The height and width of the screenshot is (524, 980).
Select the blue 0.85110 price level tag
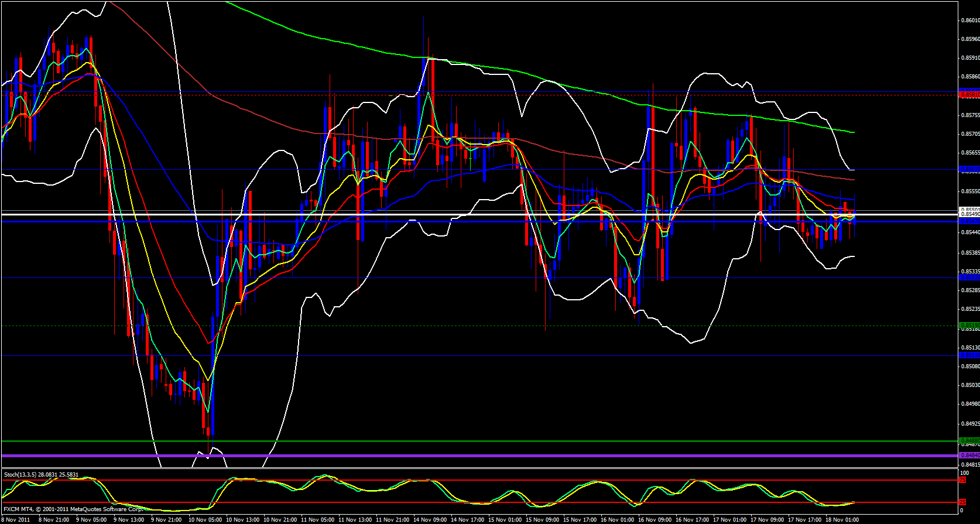click(x=970, y=355)
